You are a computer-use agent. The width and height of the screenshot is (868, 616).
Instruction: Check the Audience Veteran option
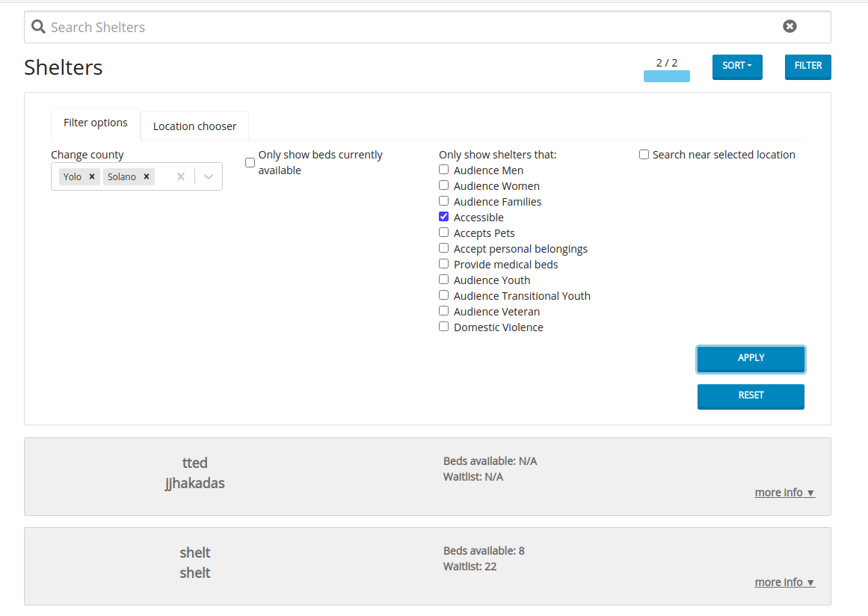point(443,311)
